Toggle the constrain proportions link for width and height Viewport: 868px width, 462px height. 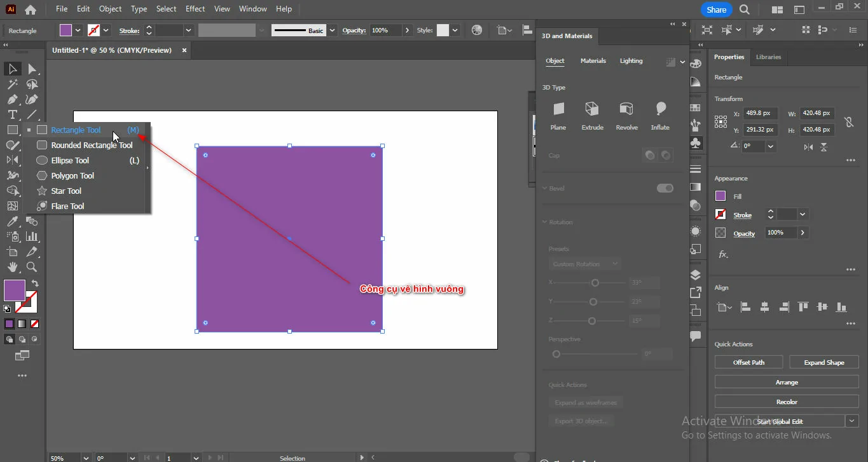[x=849, y=121]
